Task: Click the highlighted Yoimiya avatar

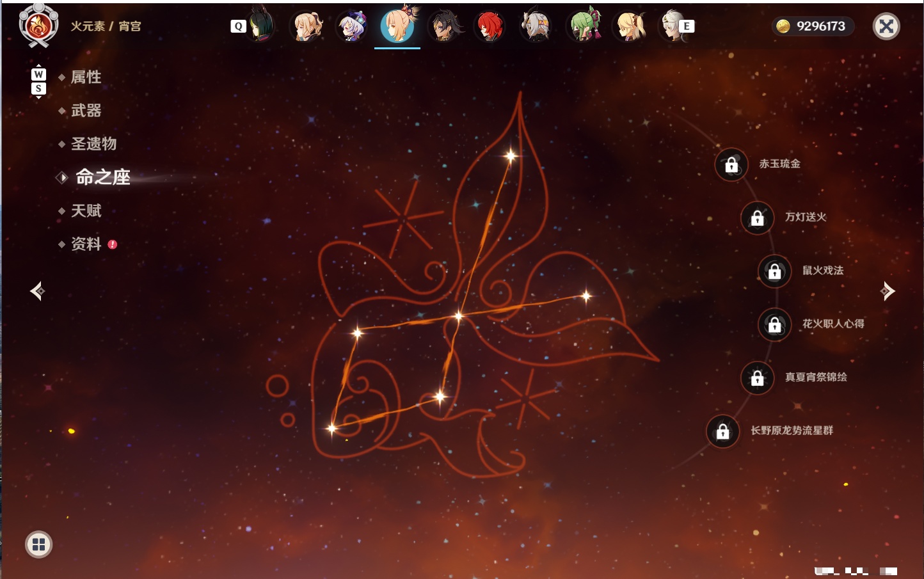Action: pyautogui.click(x=397, y=25)
